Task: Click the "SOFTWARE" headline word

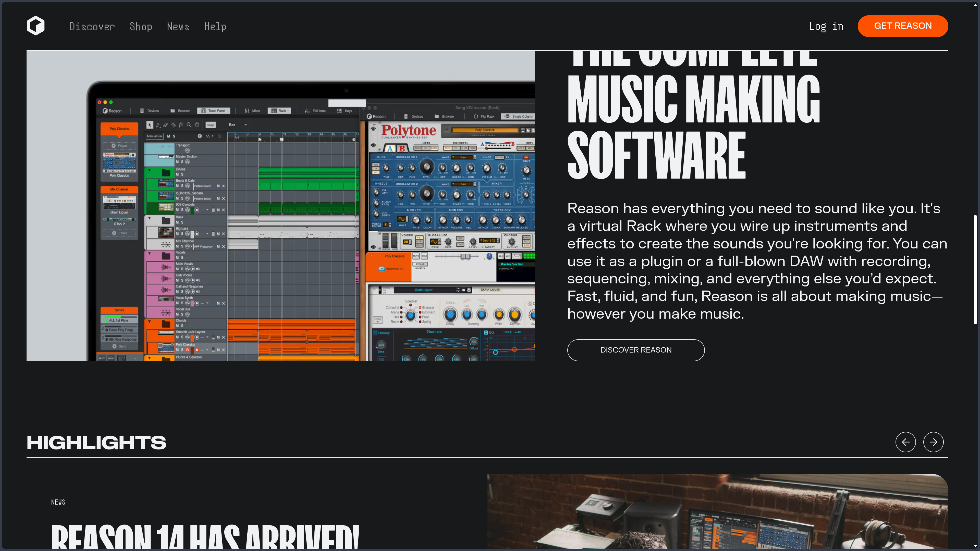Action: [x=656, y=155]
